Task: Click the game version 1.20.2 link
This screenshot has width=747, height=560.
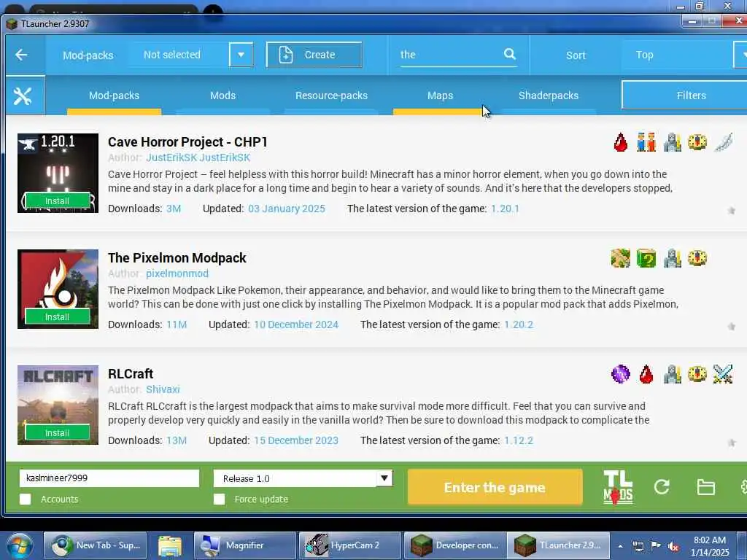Action: [x=519, y=324]
